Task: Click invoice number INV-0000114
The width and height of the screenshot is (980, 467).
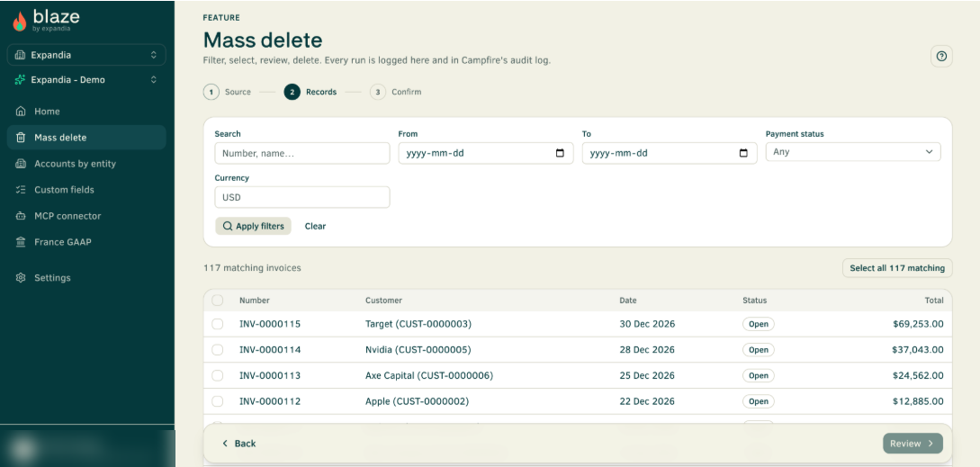Action: pos(270,349)
